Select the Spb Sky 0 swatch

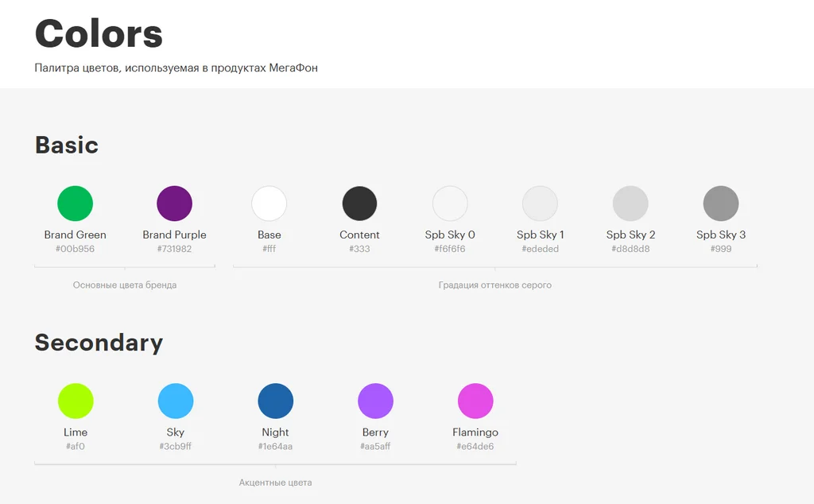[x=450, y=204]
